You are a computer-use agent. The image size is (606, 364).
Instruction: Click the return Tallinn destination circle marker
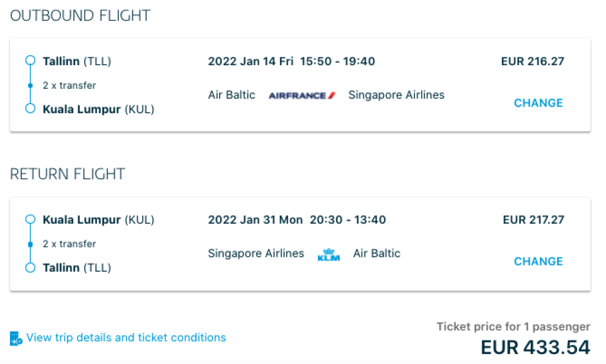point(31,268)
